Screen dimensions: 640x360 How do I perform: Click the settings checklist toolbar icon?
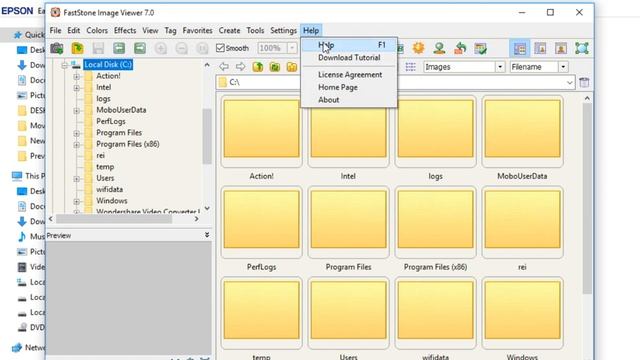click(481, 48)
